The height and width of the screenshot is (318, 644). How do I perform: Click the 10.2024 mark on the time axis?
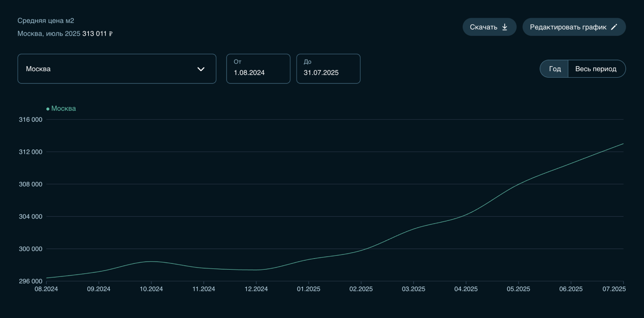point(151,289)
